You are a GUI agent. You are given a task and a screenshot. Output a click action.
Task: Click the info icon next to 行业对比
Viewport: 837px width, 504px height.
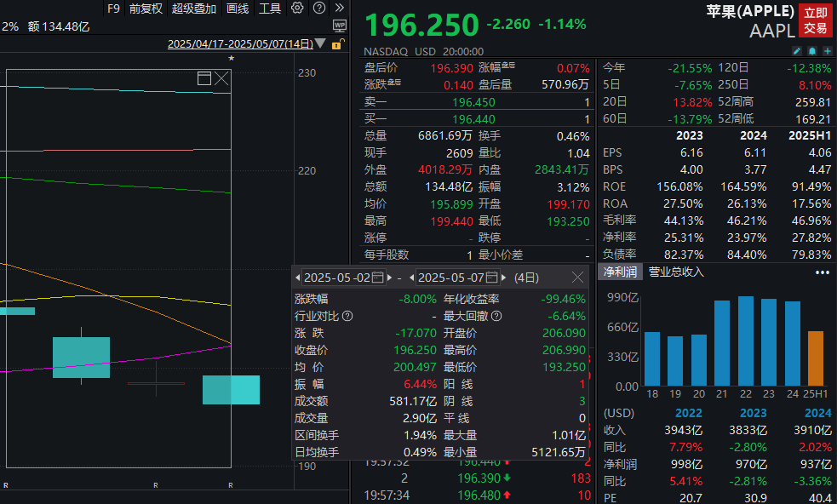pos(347,316)
